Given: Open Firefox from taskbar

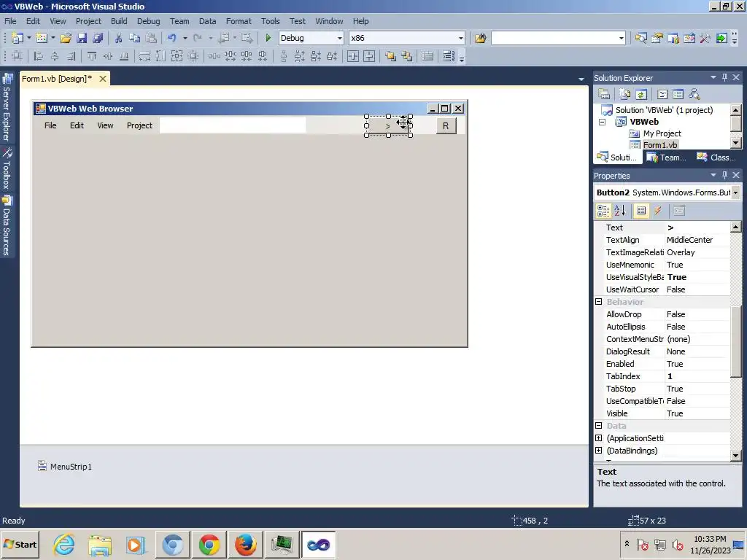Looking at the screenshot, I should (245, 544).
